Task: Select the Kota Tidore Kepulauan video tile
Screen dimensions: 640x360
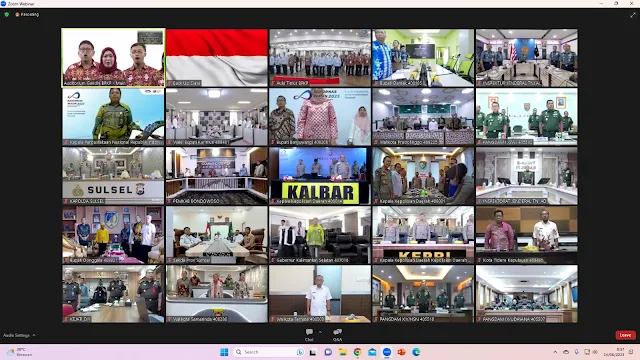Action: click(527, 235)
